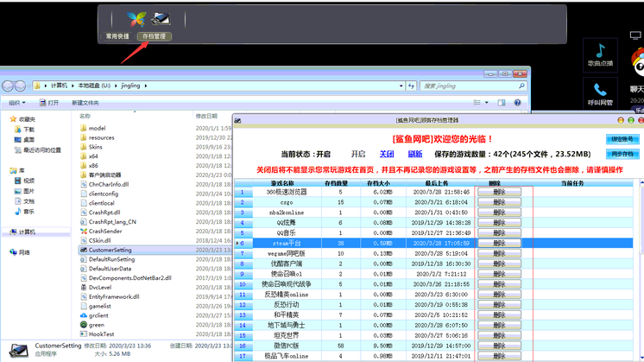Delete the steam平台 save entry
This screenshot has width=644, height=362.
click(499, 244)
